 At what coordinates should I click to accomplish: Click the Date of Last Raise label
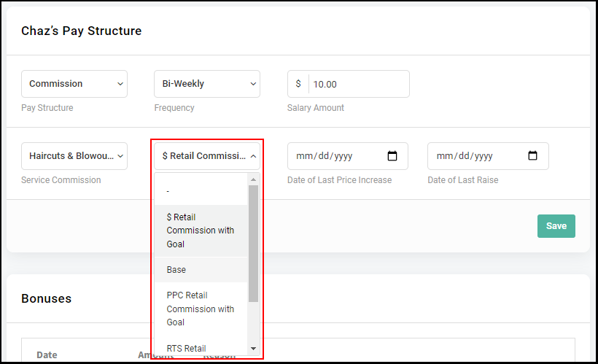462,180
